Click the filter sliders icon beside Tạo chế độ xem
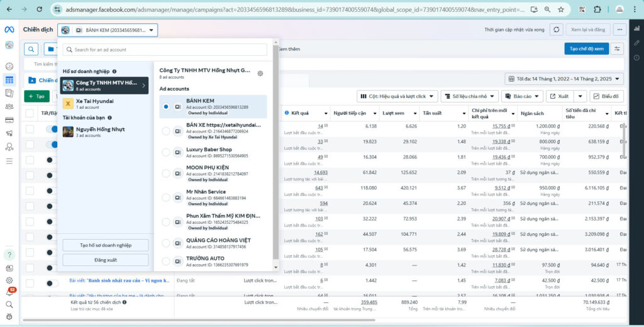Screen dimensions: 644x327 (x=618, y=49)
